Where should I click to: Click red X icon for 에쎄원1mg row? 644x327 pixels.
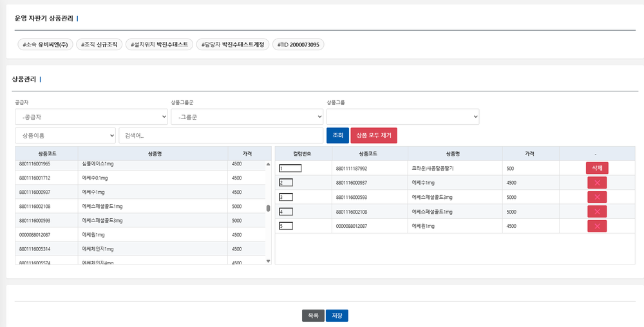(596, 226)
